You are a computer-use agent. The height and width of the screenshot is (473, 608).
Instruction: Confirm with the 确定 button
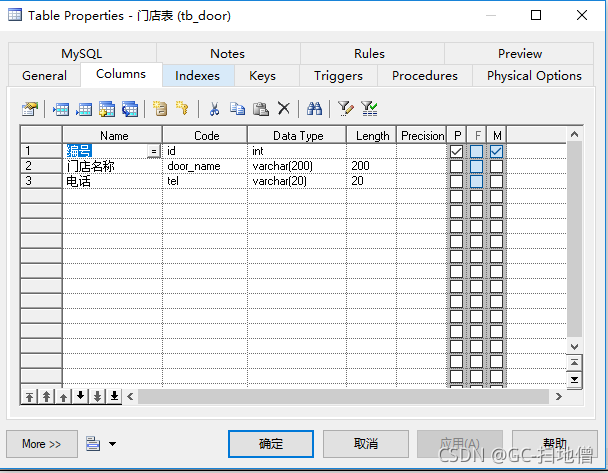pyautogui.click(x=271, y=444)
